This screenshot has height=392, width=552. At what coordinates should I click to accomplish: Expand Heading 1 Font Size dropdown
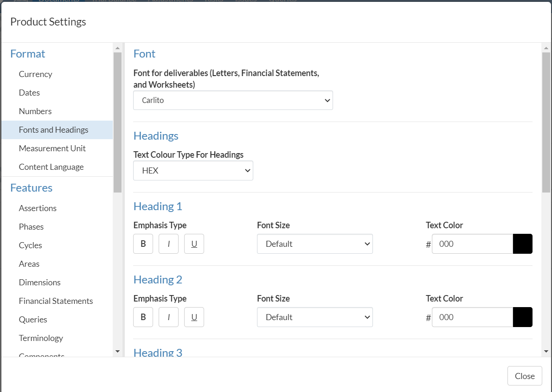[315, 244]
